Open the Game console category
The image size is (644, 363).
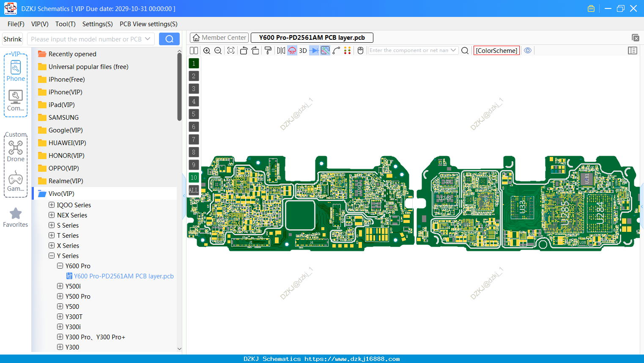[x=16, y=181]
